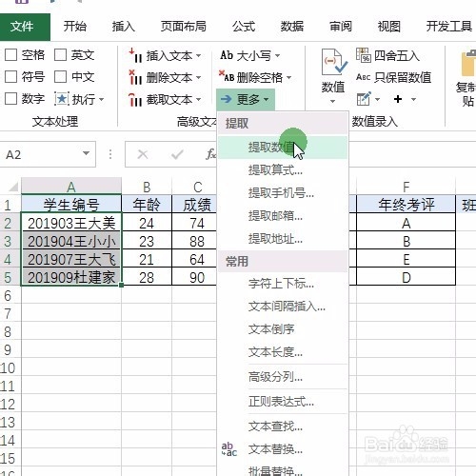Select 提取邮箱... menu entry
The height and width of the screenshot is (476, 476).
click(283, 216)
